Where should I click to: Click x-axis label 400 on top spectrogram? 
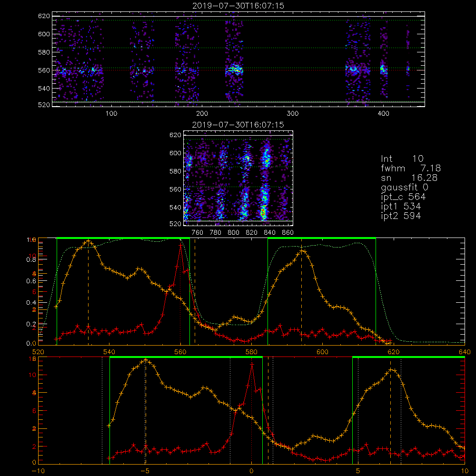[383, 114]
